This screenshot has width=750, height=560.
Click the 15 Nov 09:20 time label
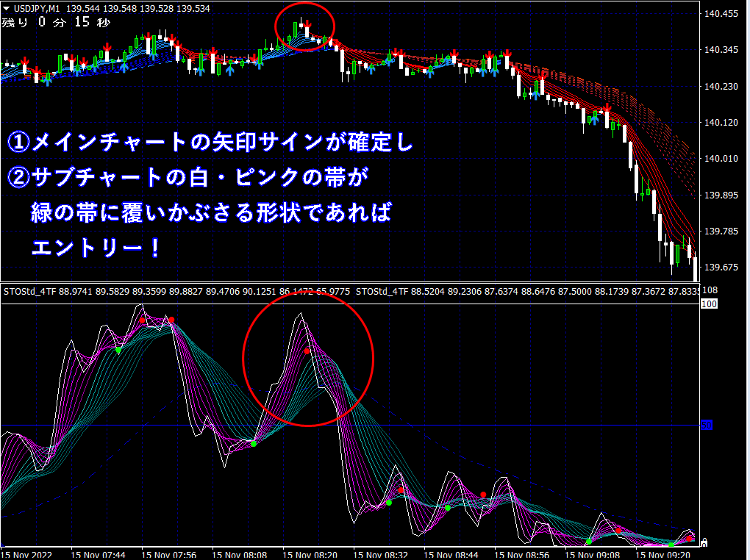coord(662,555)
